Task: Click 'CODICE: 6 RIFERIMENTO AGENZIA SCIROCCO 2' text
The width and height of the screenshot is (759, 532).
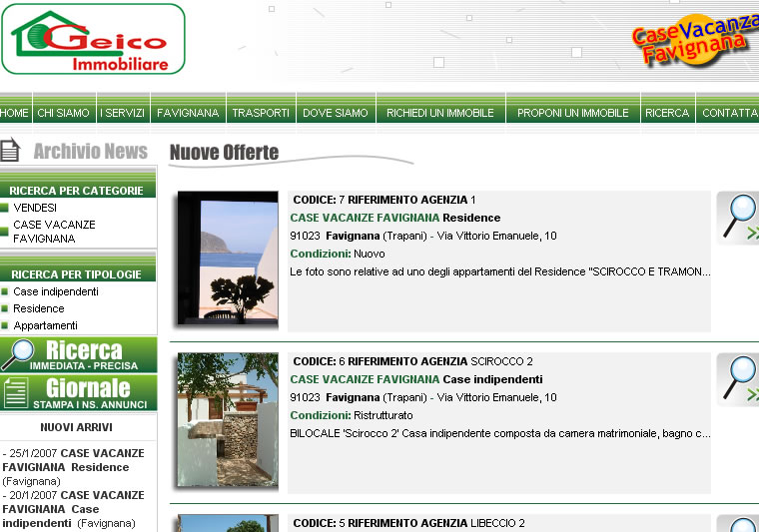Action: (412, 361)
